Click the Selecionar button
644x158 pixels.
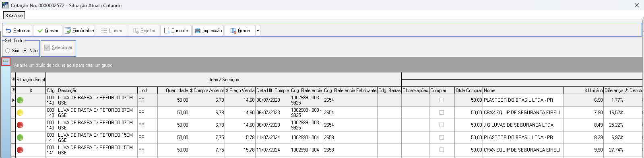coord(58,47)
